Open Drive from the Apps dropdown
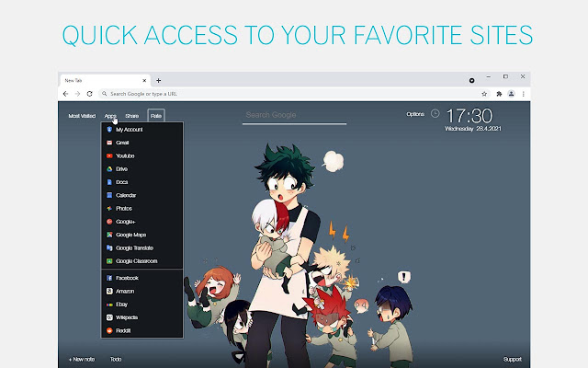This screenshot has height=368, width=588. pyautogui.click(x=142, y=169)
